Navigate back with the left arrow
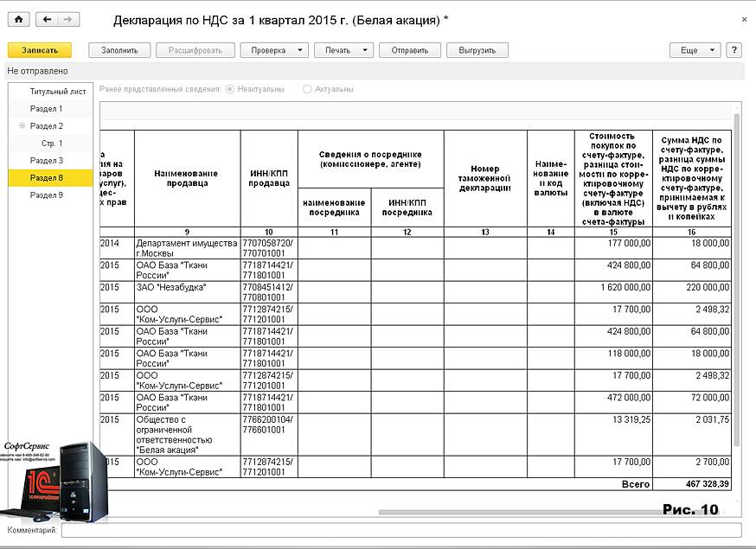Screen dimensions: 756x549 (47, 19)
